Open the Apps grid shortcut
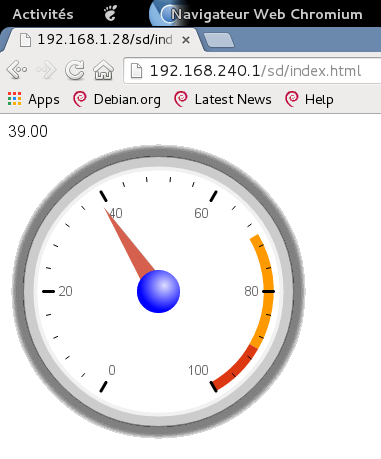The image size is (381, 459). 33,99
